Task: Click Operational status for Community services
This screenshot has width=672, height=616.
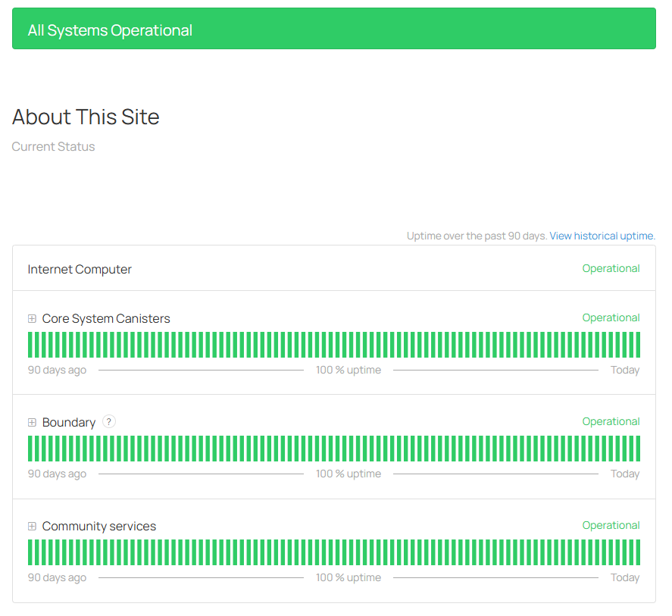Action: [x=611, y=525]
